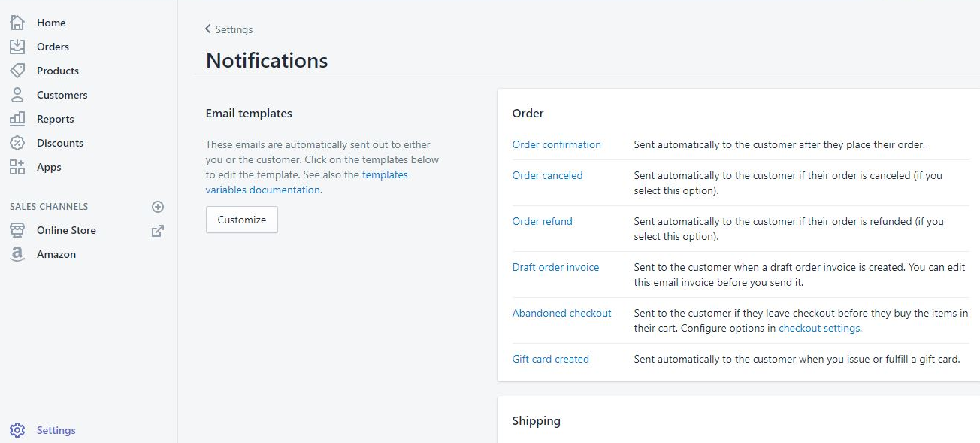Open the Products section
The image size is (980, 443).
click(58, 71)
